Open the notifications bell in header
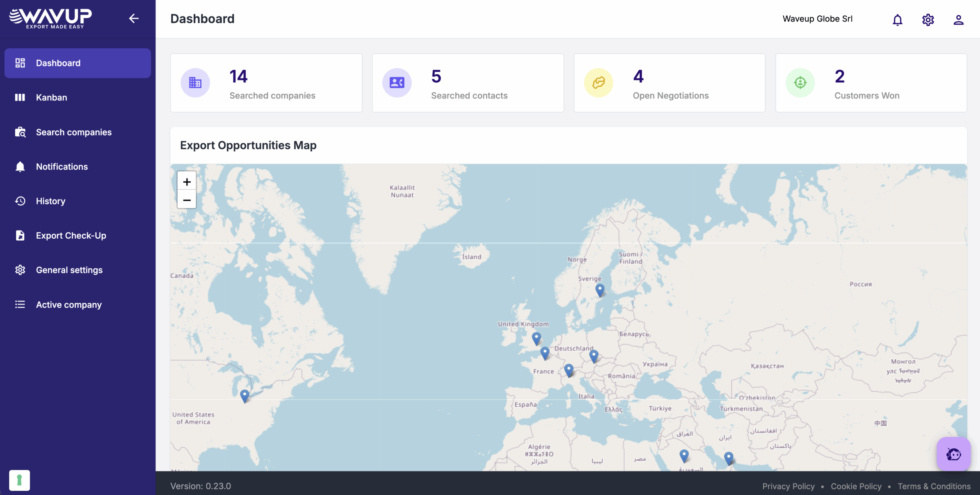The width and height of the screenshot is (980, 495). (x=897, y=20)
